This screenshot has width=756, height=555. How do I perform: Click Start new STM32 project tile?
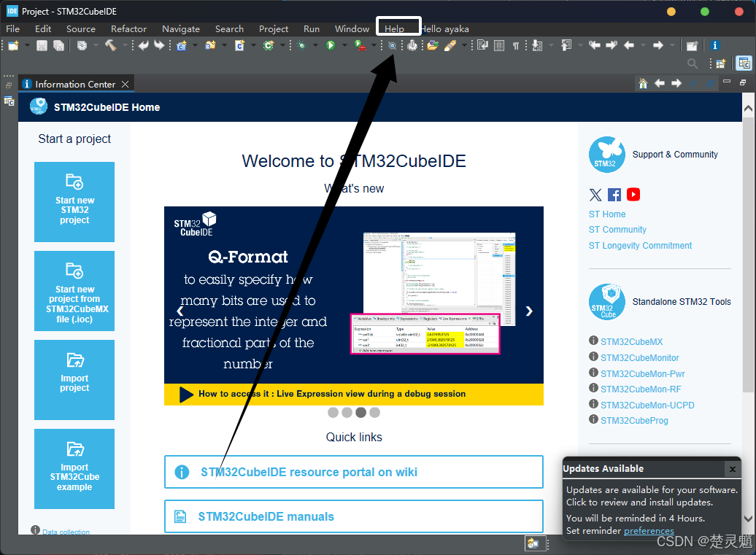point(74,202)
